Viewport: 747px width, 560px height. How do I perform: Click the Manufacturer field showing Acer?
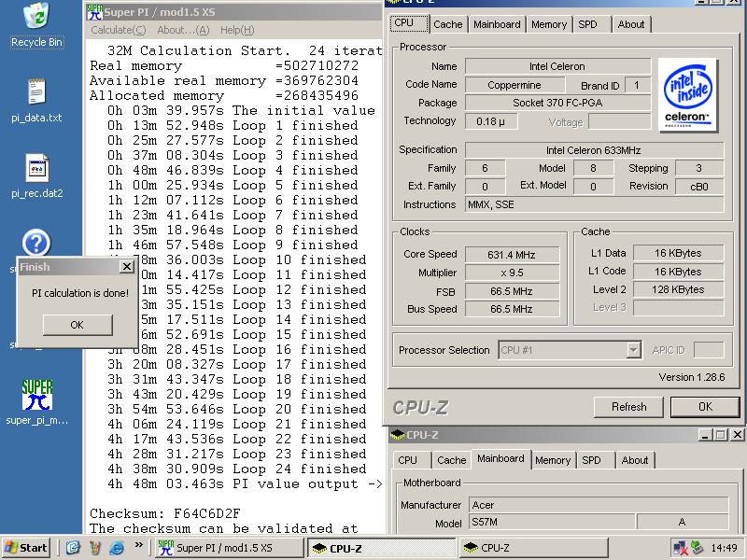(599, 505)
